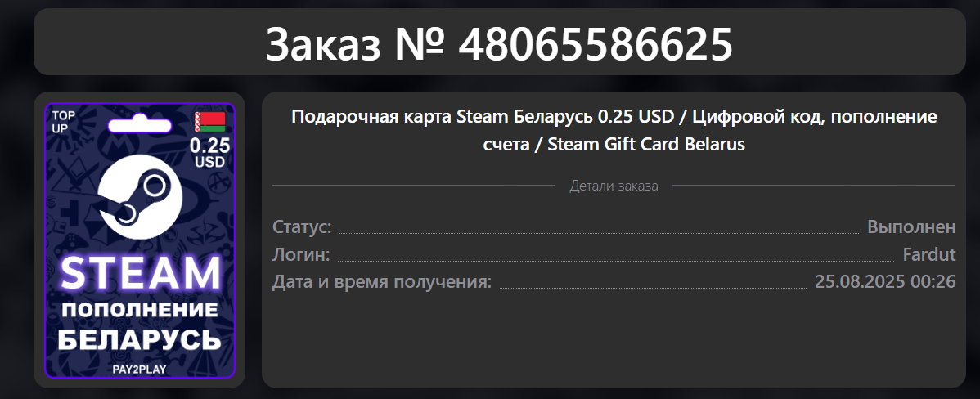Click the Выполнен status value
The width and height of the screenshot is (980, 399).
point(911,226)
